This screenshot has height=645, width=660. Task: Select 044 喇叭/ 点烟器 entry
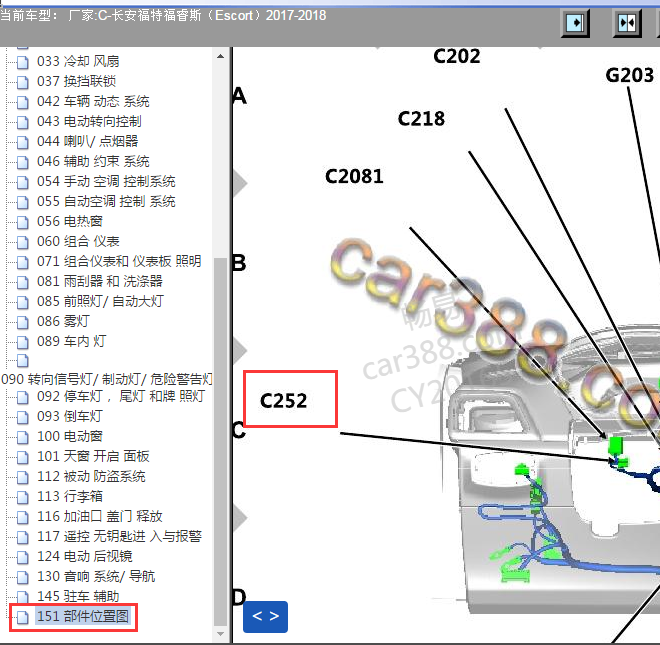click(87, 141)
